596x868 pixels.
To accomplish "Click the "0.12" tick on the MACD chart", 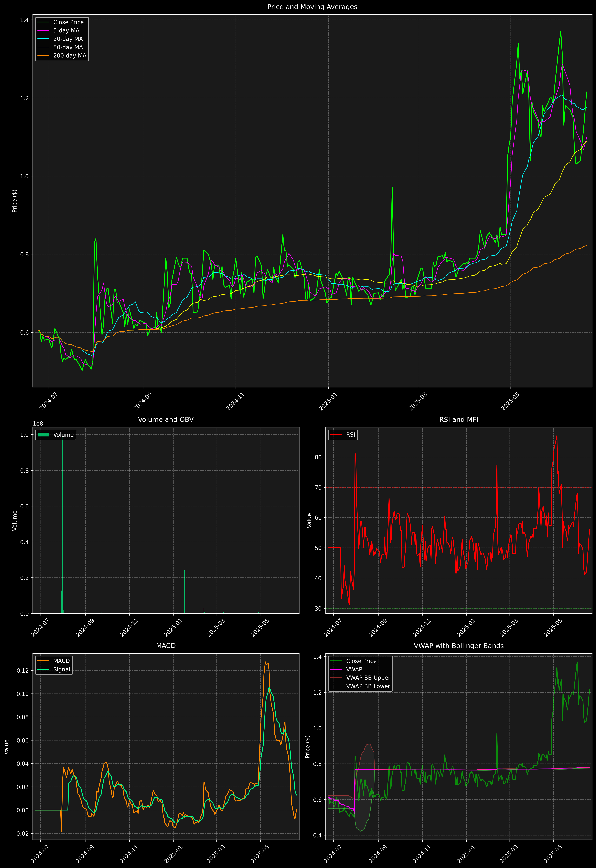I will (23, 670).
